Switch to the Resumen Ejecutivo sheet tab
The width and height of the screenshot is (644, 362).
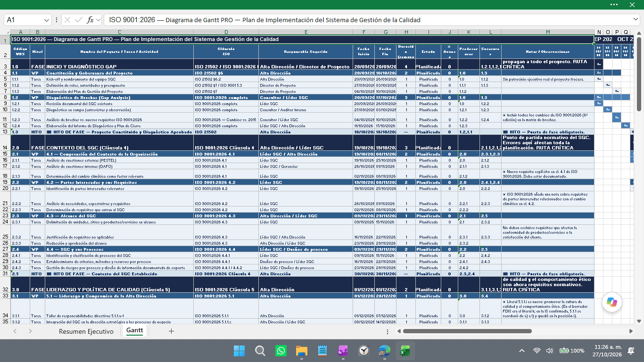(86, 331)
